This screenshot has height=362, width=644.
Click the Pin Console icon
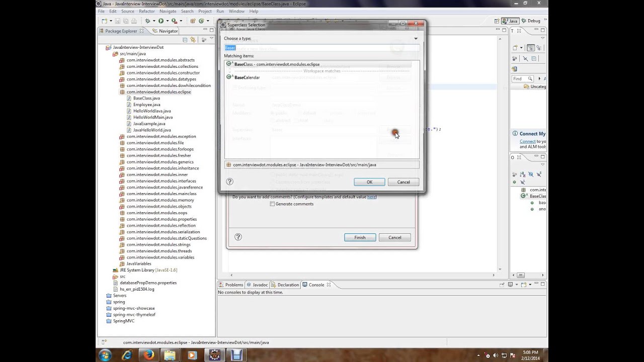tap(502, 285)
